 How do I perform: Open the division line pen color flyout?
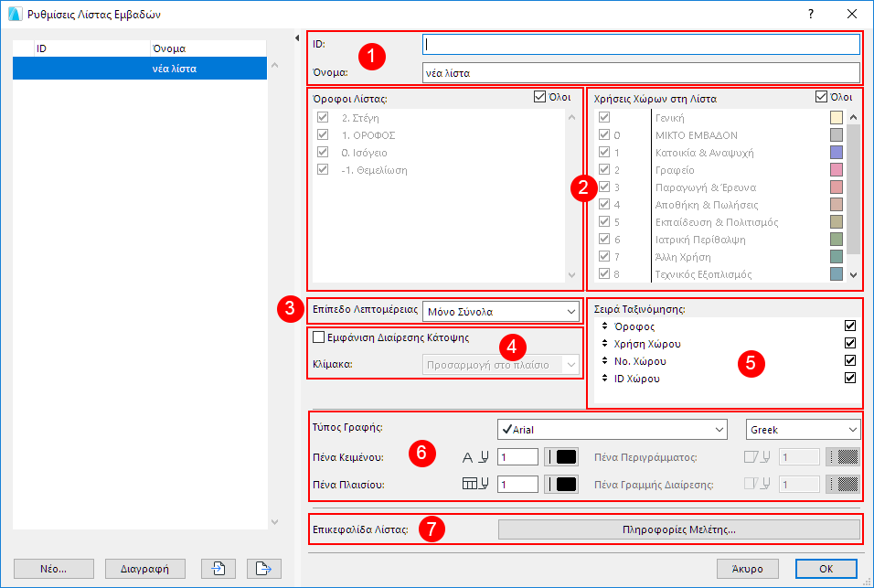tap(843, 484)
